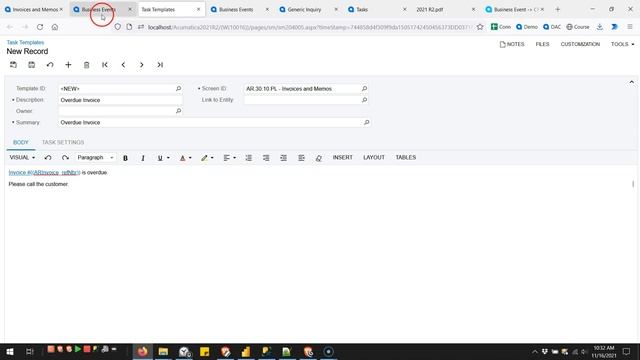Click the Task Templates breadcrumb link
640x360 pixels.
25,42
